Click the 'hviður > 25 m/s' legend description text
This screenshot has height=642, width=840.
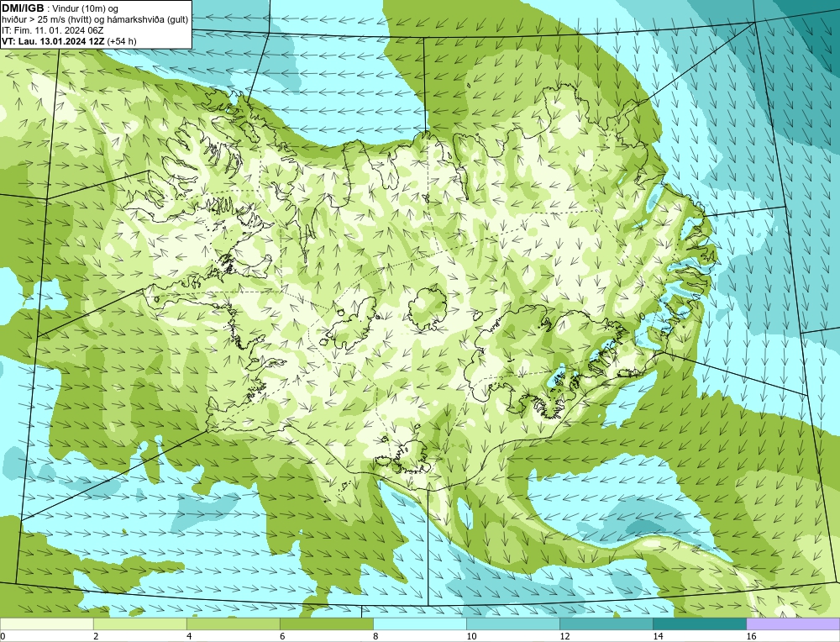(x=95, y=20)
